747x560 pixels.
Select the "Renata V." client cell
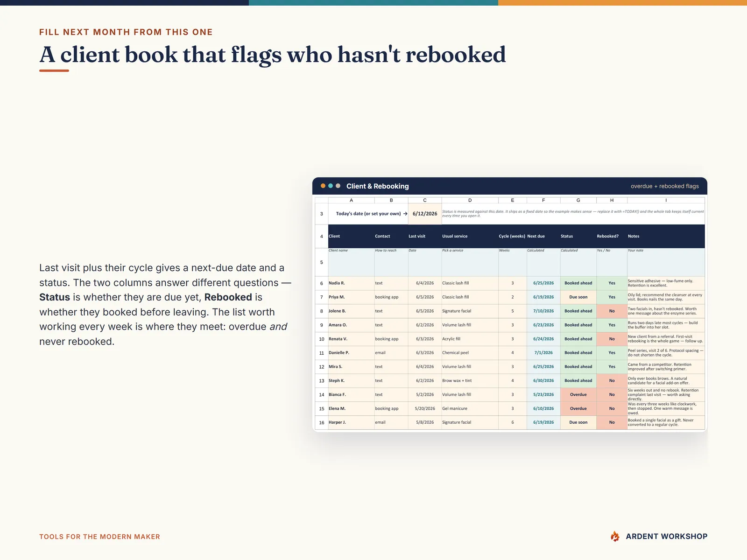click(351, 339)
